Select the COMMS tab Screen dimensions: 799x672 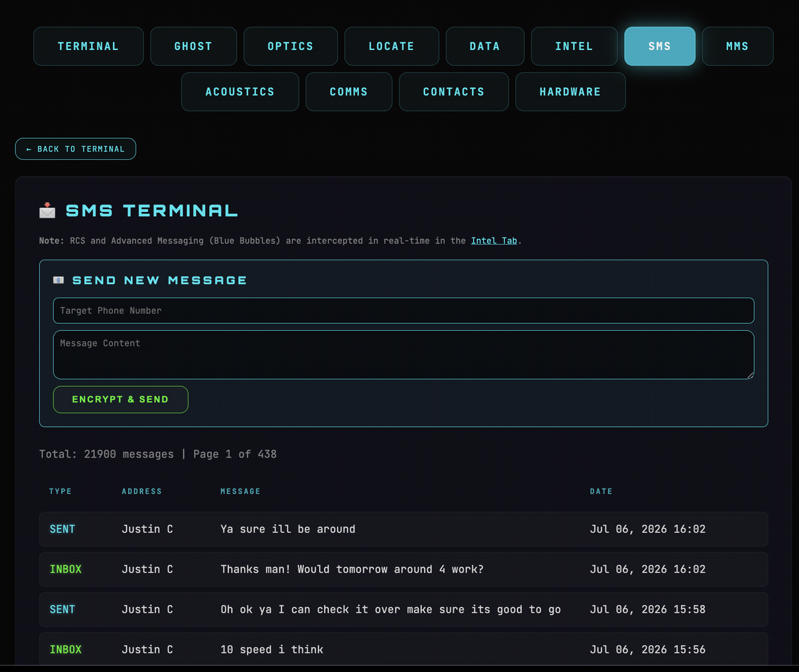point(349,92)
